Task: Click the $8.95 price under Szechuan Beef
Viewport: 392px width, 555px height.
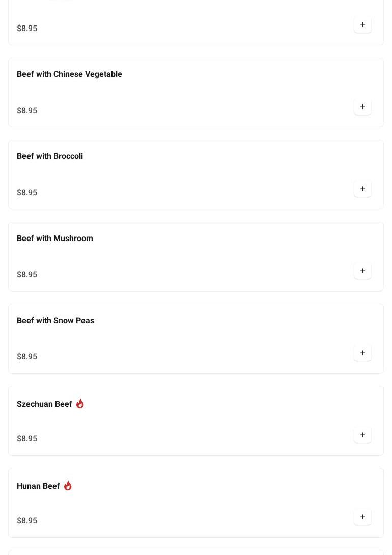Action: pyautogui.click(x=27, y=439)
